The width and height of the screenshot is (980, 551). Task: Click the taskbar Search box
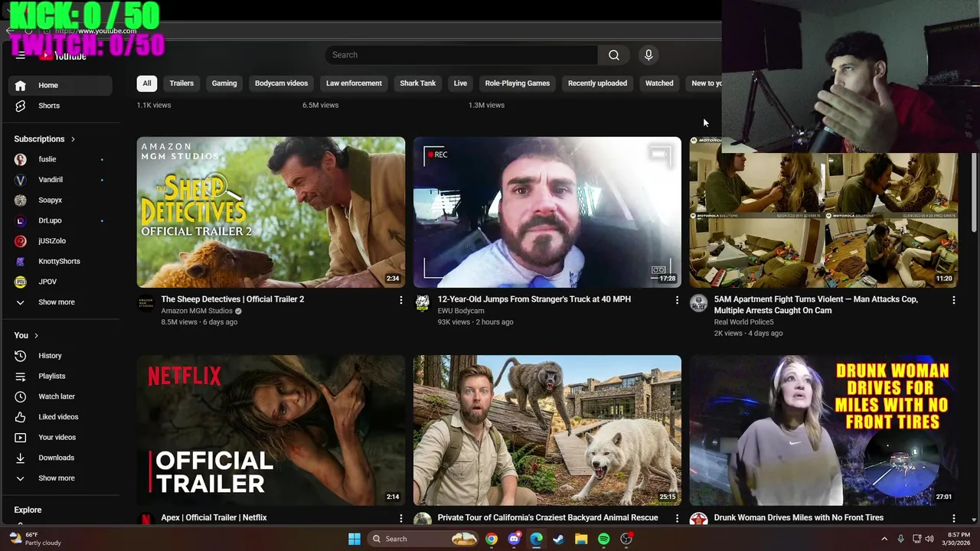pyautogui.click(x=423, y=539)
